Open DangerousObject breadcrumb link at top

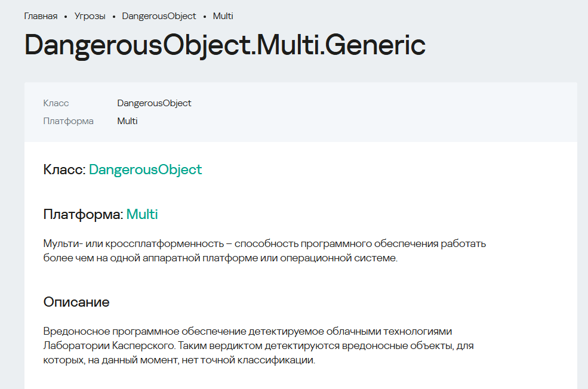[159, 16]
